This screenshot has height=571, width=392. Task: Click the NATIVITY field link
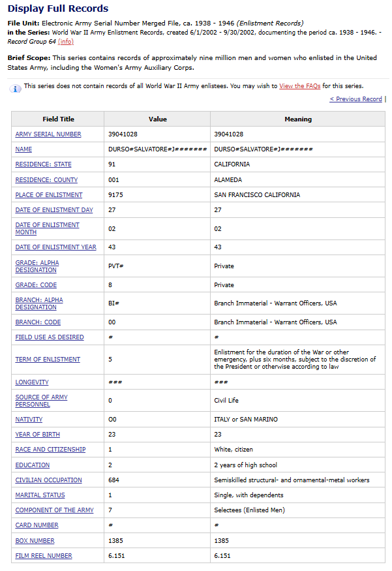[29, 420]
